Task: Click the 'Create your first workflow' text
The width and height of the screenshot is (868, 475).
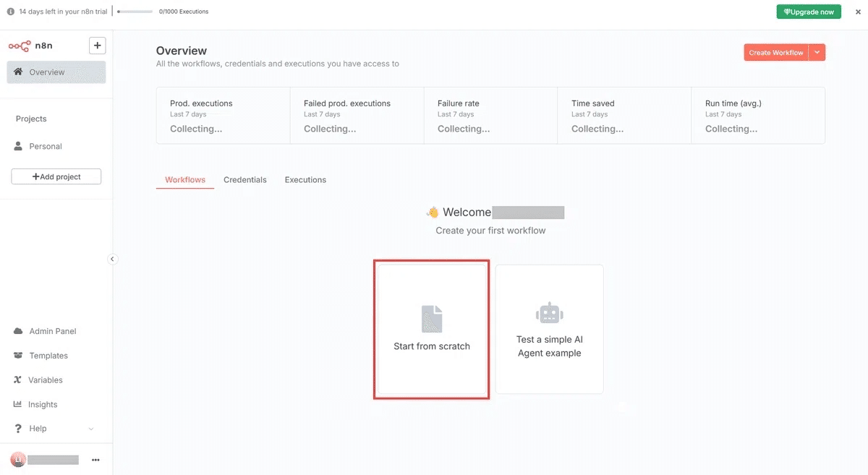Action: (x=490, y=231)
